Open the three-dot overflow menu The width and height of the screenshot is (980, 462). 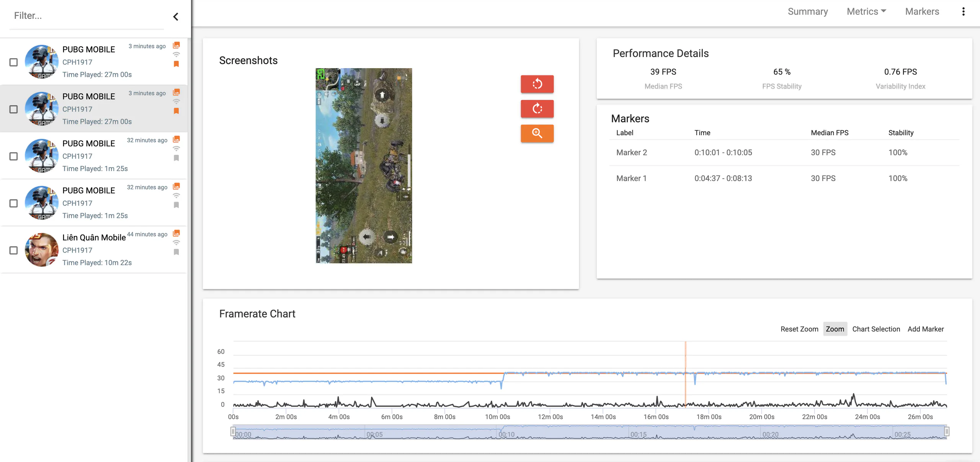pyautogui.click(x=963, y=11)
